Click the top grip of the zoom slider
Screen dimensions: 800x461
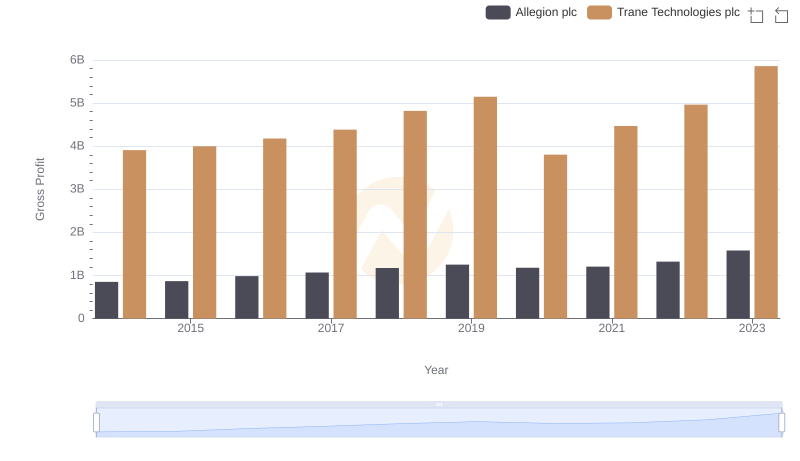click(439, 405)
